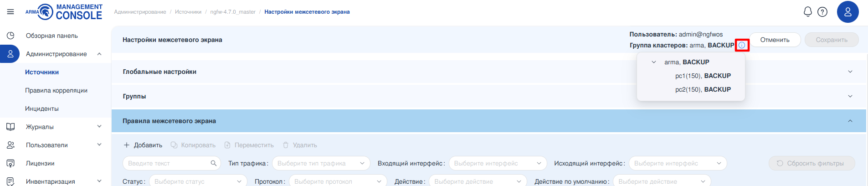
Task: Expand the Глобальные настройки section
Action: (850, 72)
